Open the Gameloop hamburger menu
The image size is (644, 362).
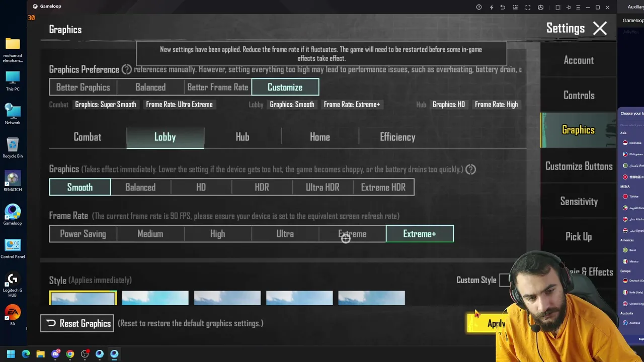(578, 7)
